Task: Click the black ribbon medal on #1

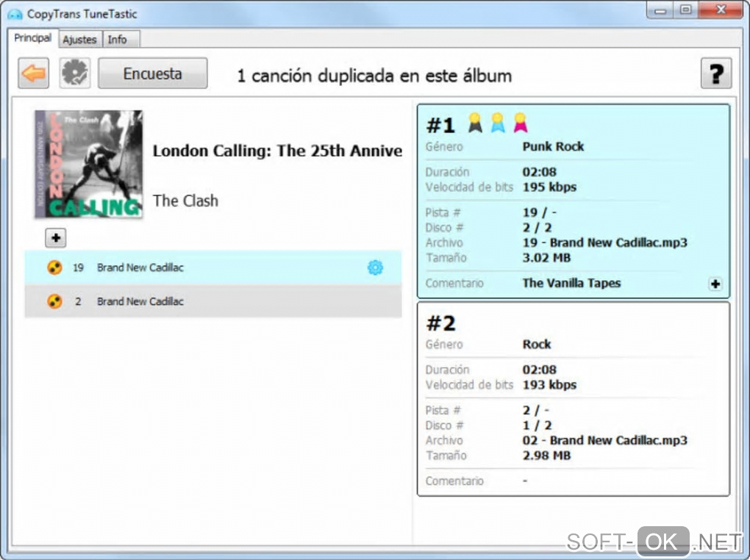Action: tap(475, 123)
